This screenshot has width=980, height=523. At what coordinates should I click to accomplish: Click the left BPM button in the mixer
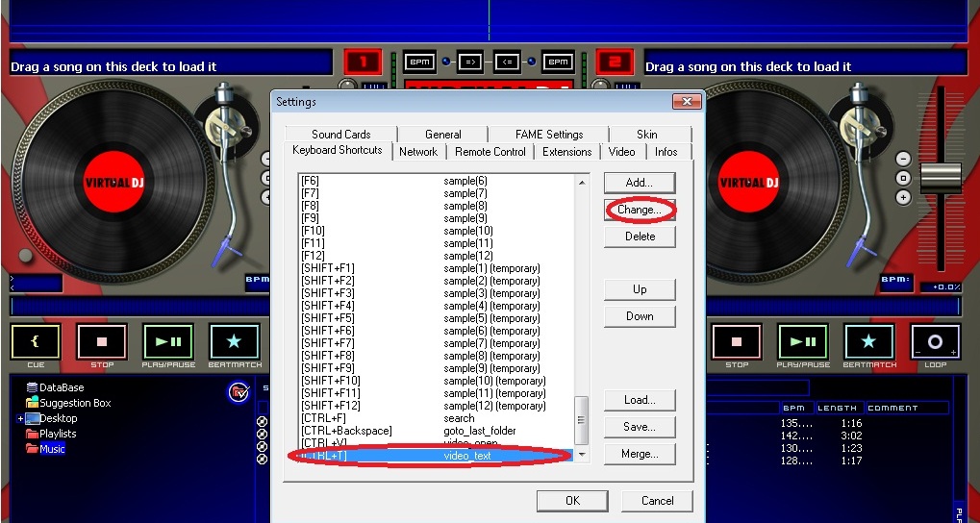(418, 62)
